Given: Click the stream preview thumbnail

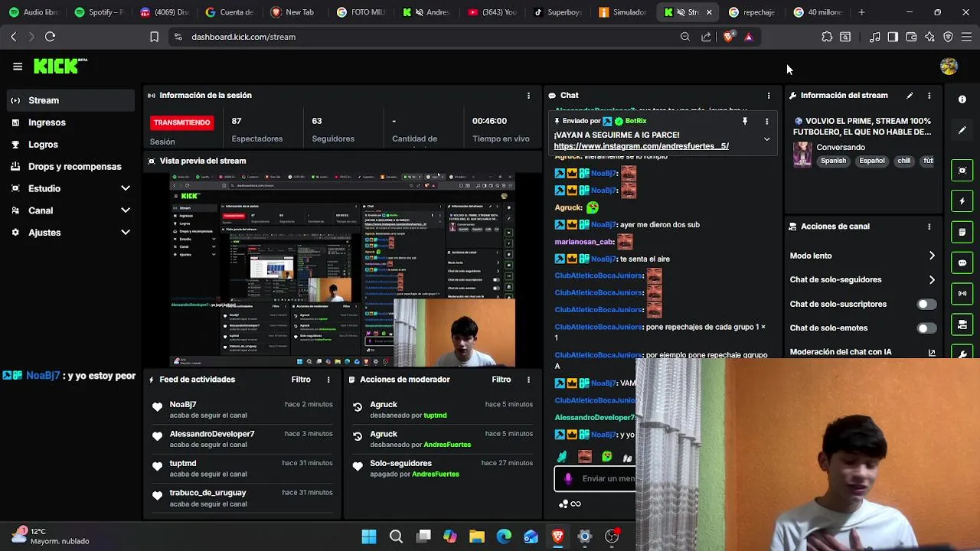Looking at the screenshot, I should click(x=342, y=270).
